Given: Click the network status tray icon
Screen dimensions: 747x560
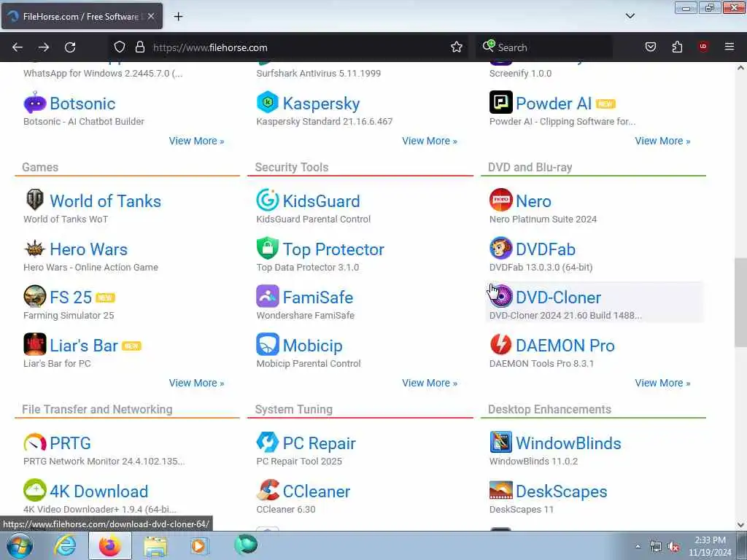Looking at the screenshot, I should tap(656, 547).
